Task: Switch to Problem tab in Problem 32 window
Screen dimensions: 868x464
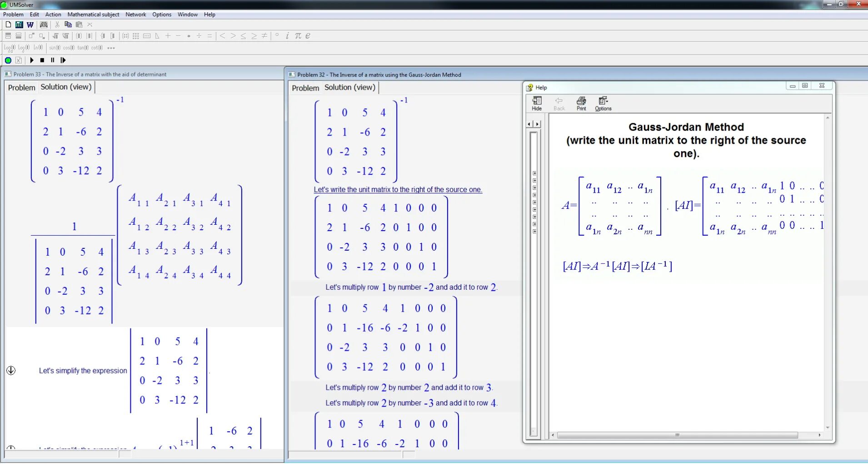Action: pyautogui.click(x=305, y=88)
